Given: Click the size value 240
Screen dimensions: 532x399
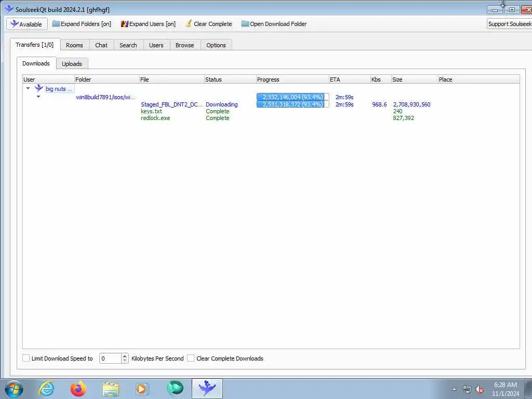Looking at the screenshot, I should tap(397, 111).
